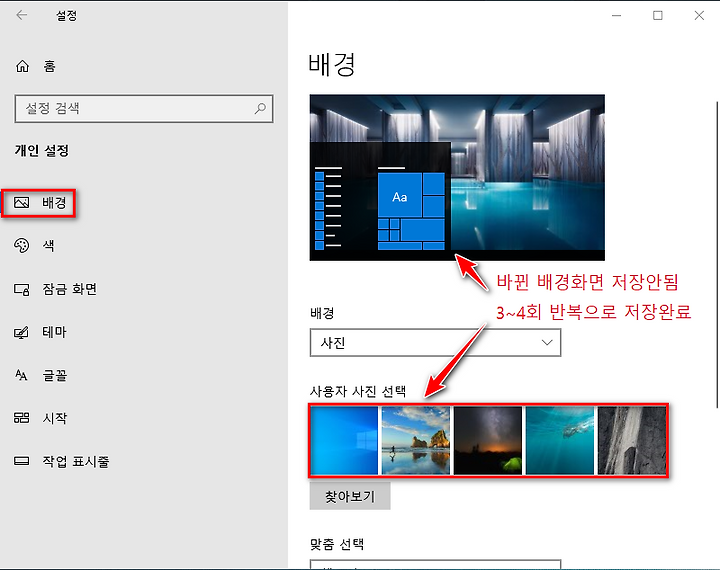Select the 색 palette icon
Image resolution: width=720 pixels, height=570 pixels.
(22, 246)
